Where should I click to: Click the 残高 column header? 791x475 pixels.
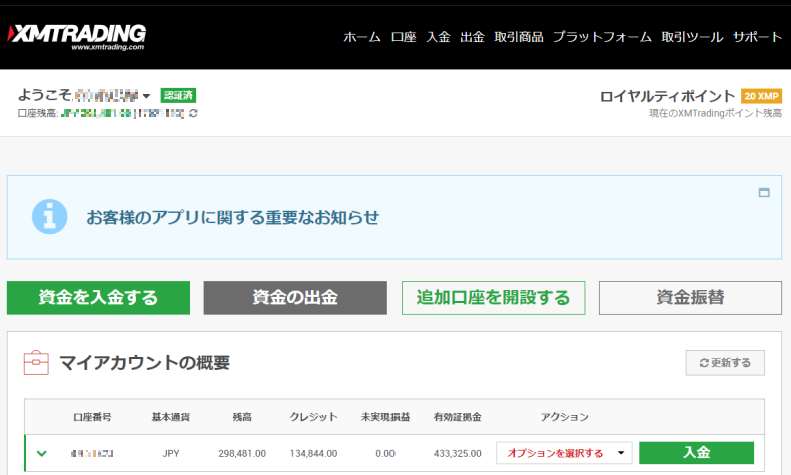click(242, 417)
